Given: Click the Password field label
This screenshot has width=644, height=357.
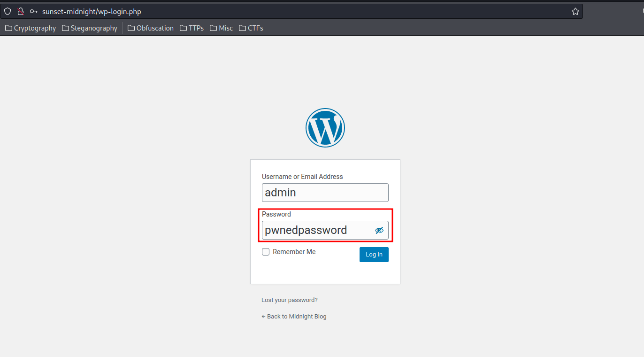Looking at the screenshot, I should (276, 214).
